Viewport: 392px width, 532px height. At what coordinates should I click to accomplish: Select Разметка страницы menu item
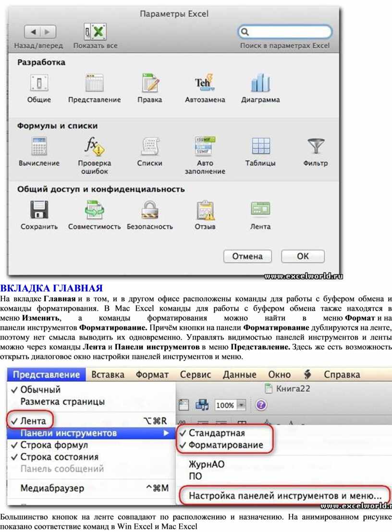tap(91, 402)
